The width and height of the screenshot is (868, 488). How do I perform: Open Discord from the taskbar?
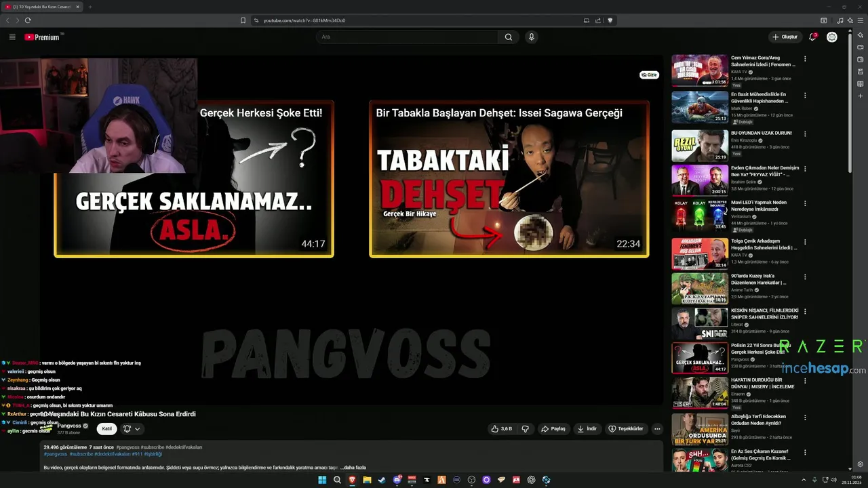[397, 480]
